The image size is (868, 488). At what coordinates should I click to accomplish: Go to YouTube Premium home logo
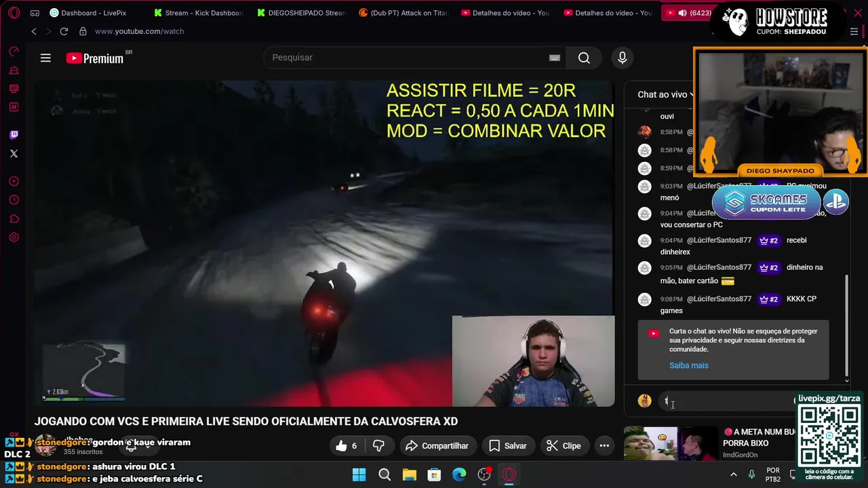[x=96, y=58]
